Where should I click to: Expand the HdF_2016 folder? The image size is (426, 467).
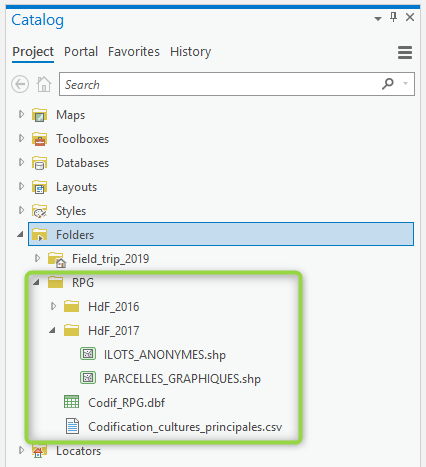(x=53, y=306)
